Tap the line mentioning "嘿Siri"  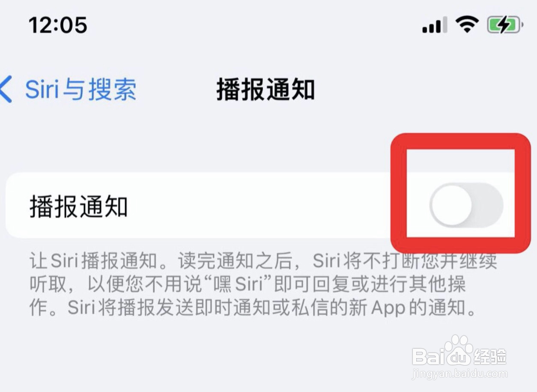click(248, 284)
